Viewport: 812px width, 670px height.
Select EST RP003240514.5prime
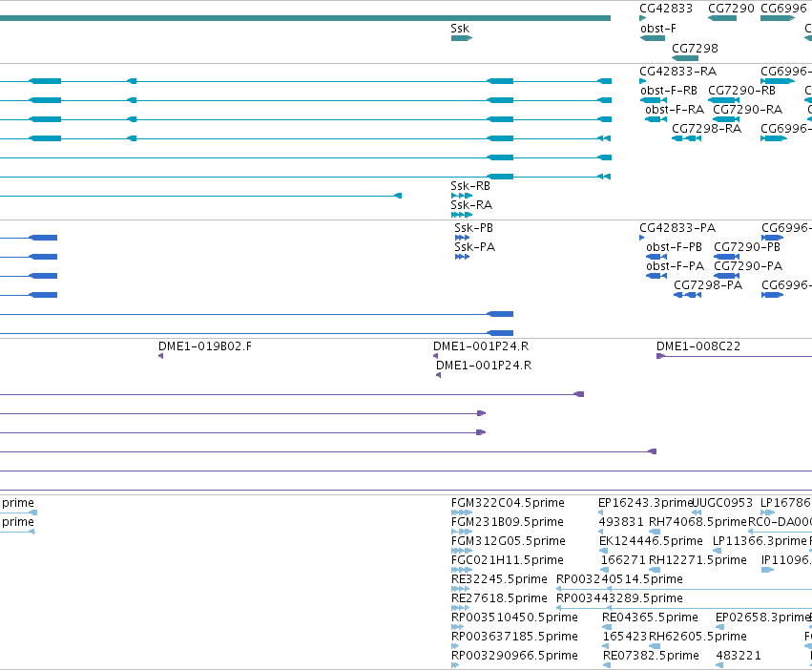[x=619, y=579]
